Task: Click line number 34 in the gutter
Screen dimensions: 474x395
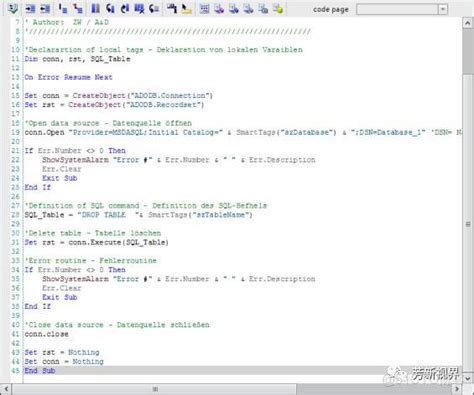Action: tap(16, 270)
